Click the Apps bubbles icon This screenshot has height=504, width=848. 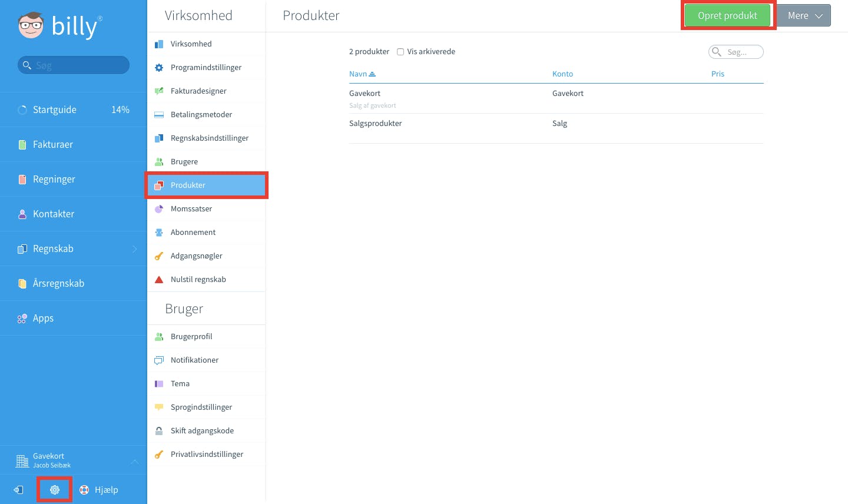22,318
